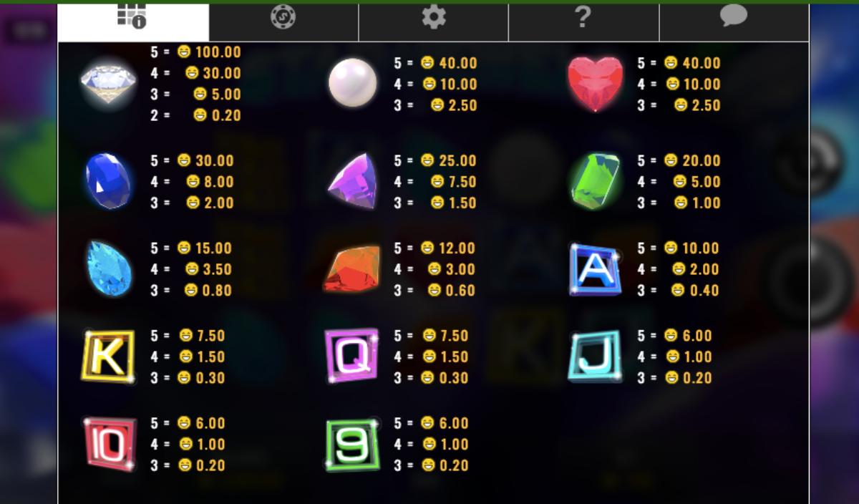Click the purple triangular gem symbol

click(x=352, y=182)
